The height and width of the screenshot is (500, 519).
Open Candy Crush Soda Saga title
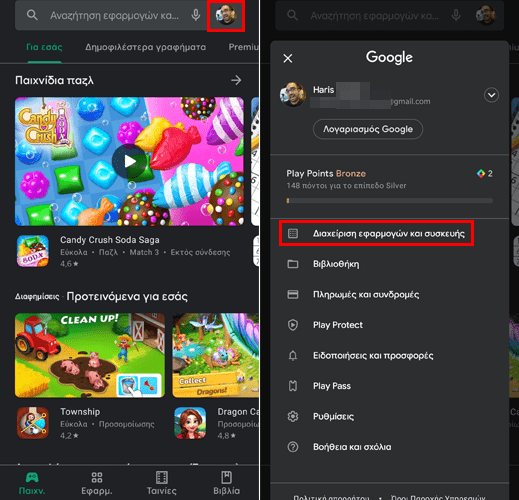[110, 240]
